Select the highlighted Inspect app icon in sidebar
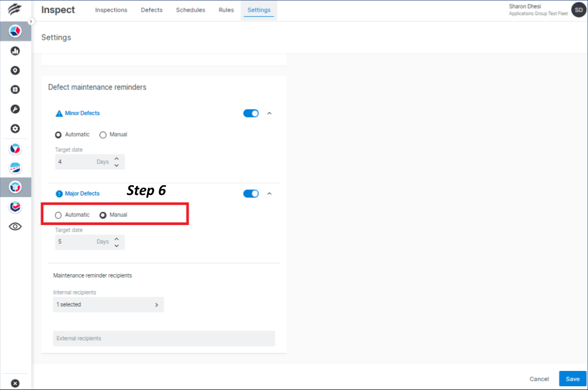The height and width of the screenshot is (390, 588). (x=15, y=187)
